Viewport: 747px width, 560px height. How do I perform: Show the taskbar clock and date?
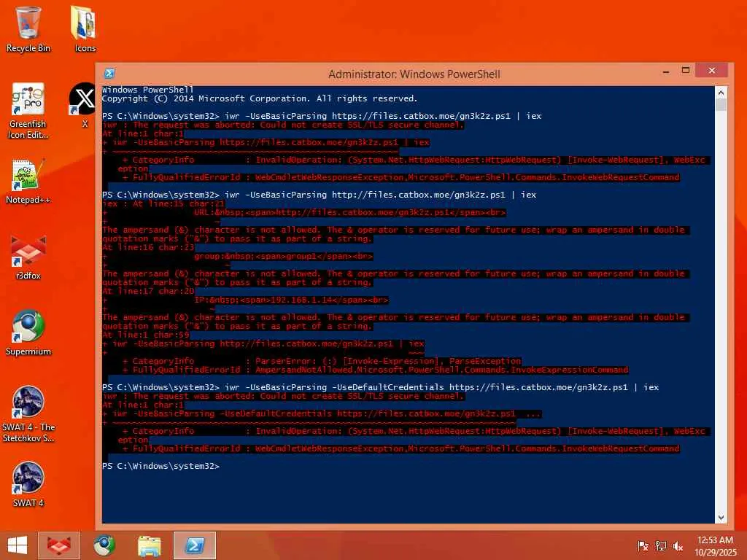715,545
